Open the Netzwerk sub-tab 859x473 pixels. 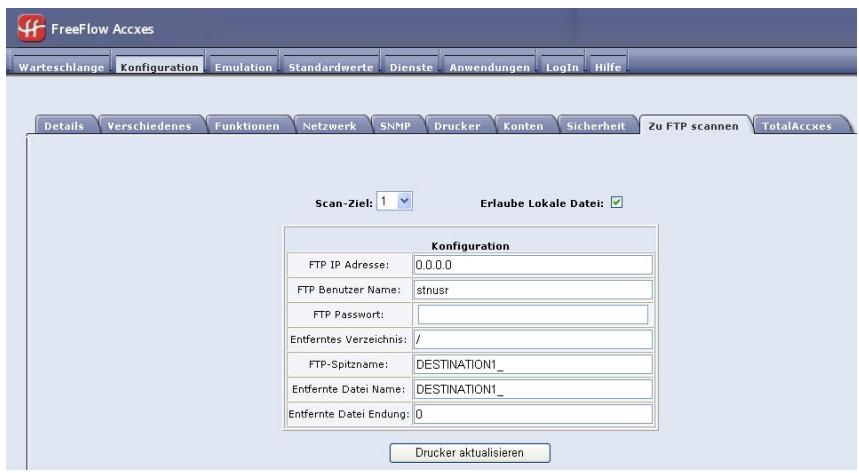click(329, 126)
